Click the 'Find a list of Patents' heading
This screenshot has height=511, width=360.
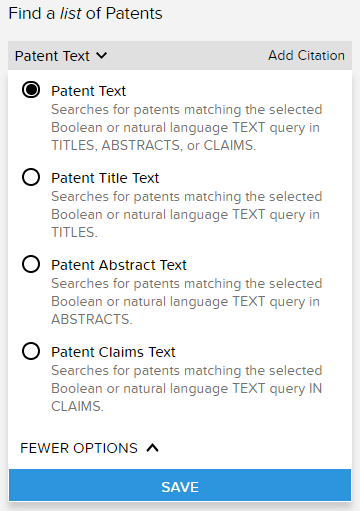85,14
